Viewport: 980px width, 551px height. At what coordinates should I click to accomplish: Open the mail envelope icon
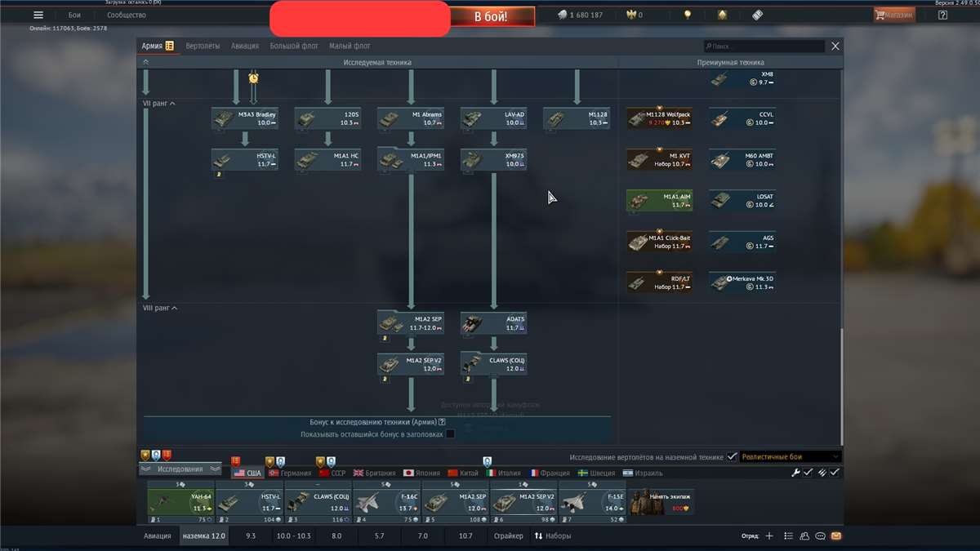836,536
